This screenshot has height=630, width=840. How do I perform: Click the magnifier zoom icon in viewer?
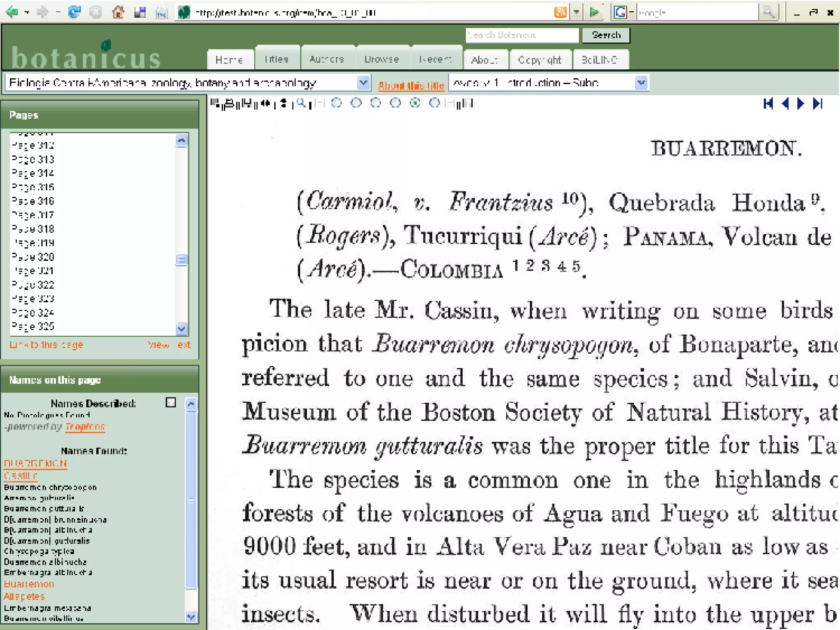301,103
